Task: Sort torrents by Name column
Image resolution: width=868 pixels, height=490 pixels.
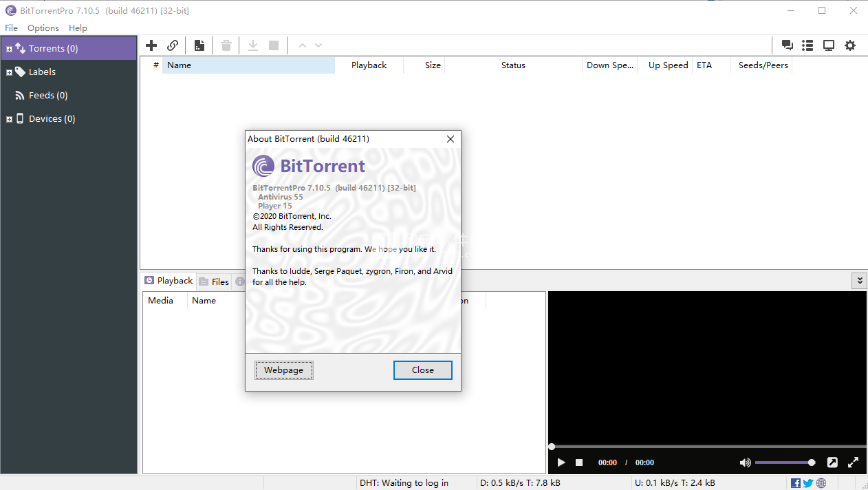Action: 248,65
